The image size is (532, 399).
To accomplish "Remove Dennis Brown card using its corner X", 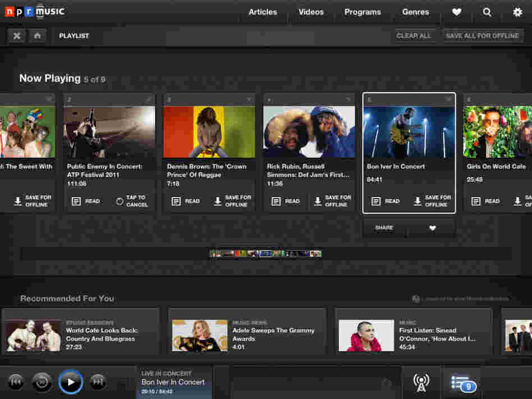I will [249, 99].
